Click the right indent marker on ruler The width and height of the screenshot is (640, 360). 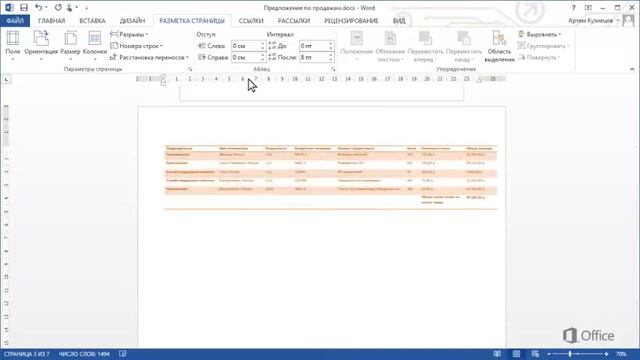click(479, 81)
